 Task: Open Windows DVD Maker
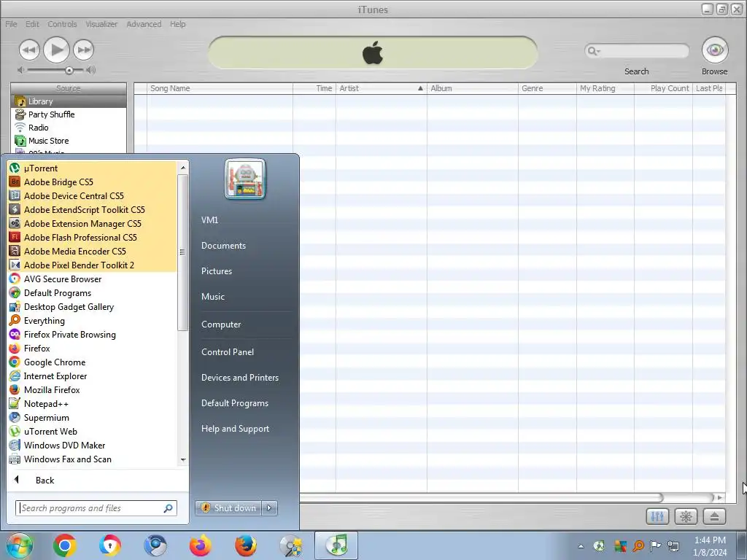point(93,445)
